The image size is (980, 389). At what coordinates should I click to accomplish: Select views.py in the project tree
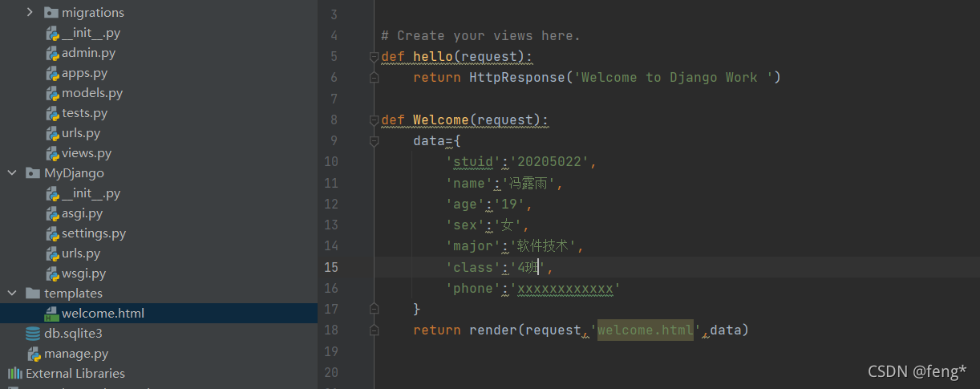(x=86, y=153)
